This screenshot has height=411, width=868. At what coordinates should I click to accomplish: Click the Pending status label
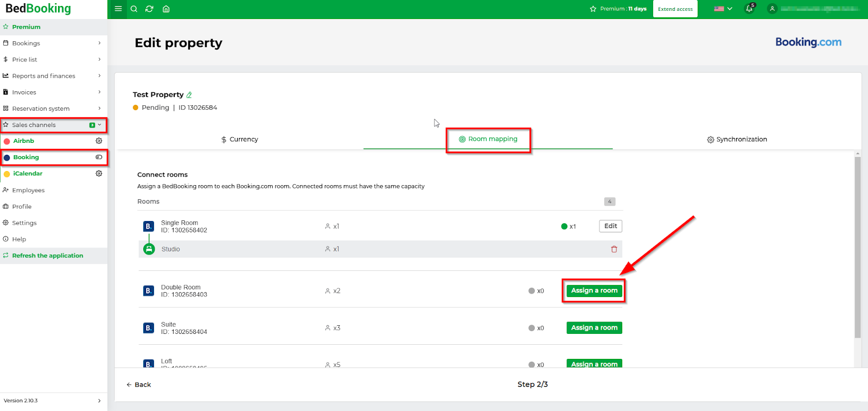pos(155,108)
